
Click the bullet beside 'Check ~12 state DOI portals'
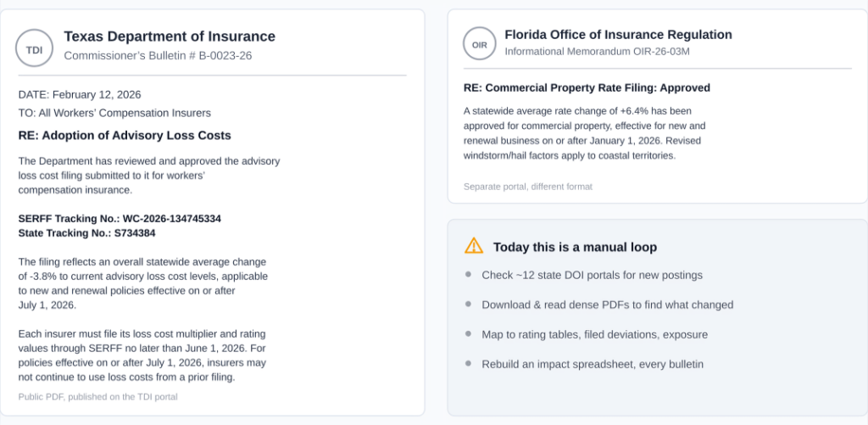[468, 274]
